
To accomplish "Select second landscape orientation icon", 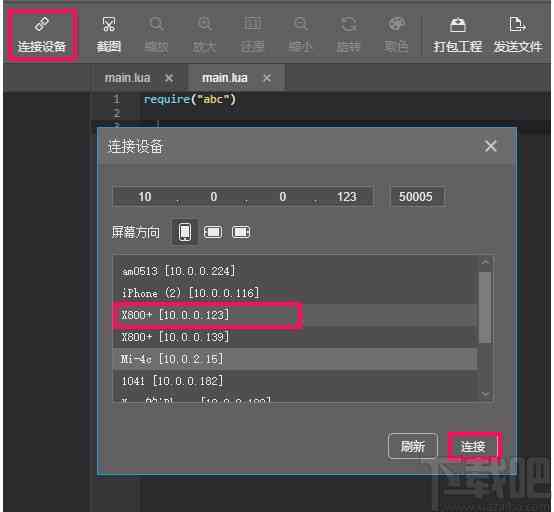I will click(241, 232).
